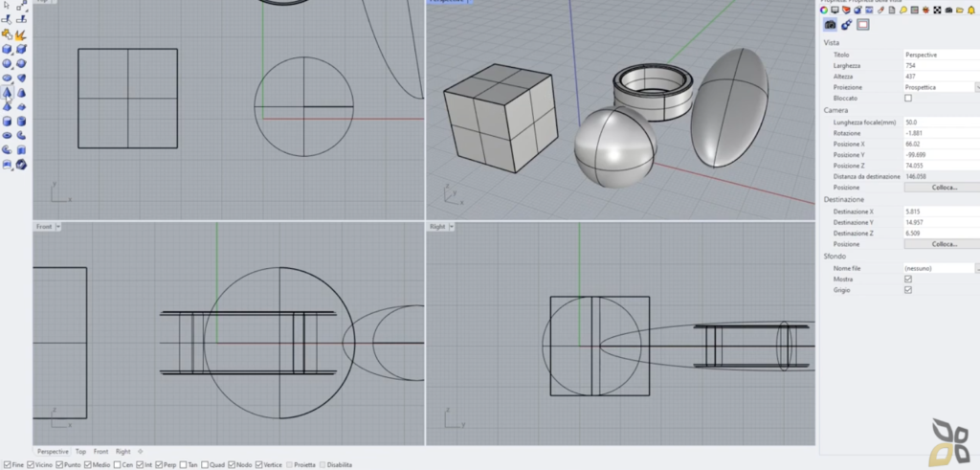Browse for the Nome file background
The height and width of the screenshot is (470, 980).
coord(977,268)
